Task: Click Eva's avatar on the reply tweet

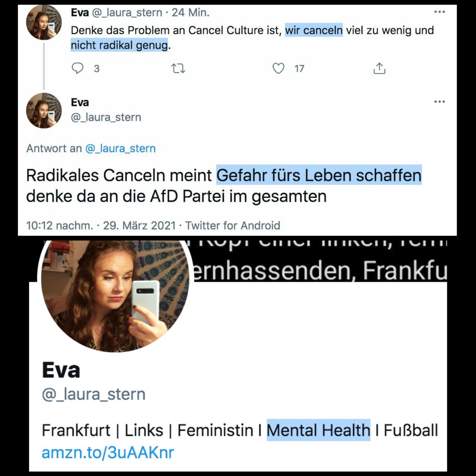Action: tap(44, 110)
